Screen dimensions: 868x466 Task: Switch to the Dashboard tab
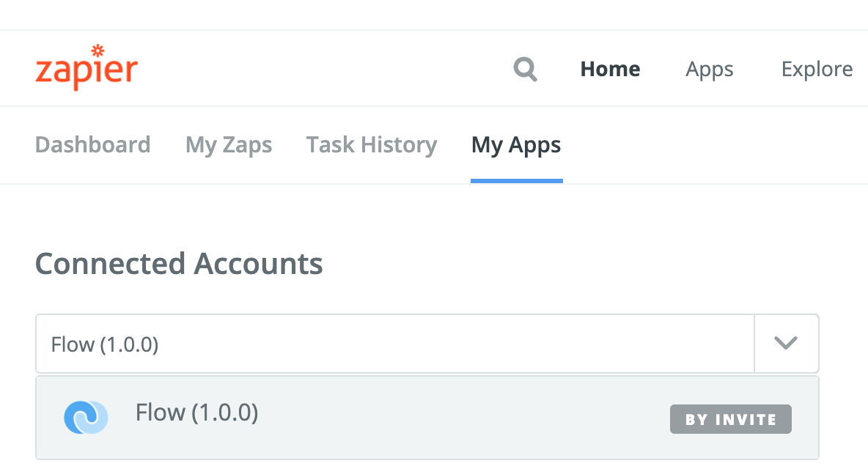[x=92, y=145]
